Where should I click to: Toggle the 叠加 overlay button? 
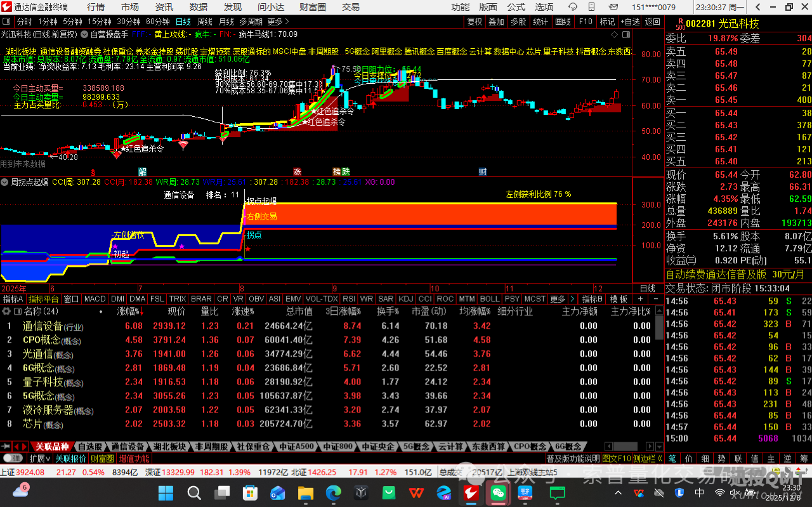click(496, 22)
